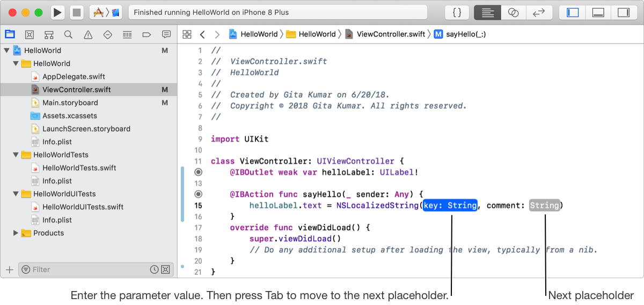Screen dimensions: 644x305
Task: Select the comment String placeholder
Action: click(x=544, y=205)
